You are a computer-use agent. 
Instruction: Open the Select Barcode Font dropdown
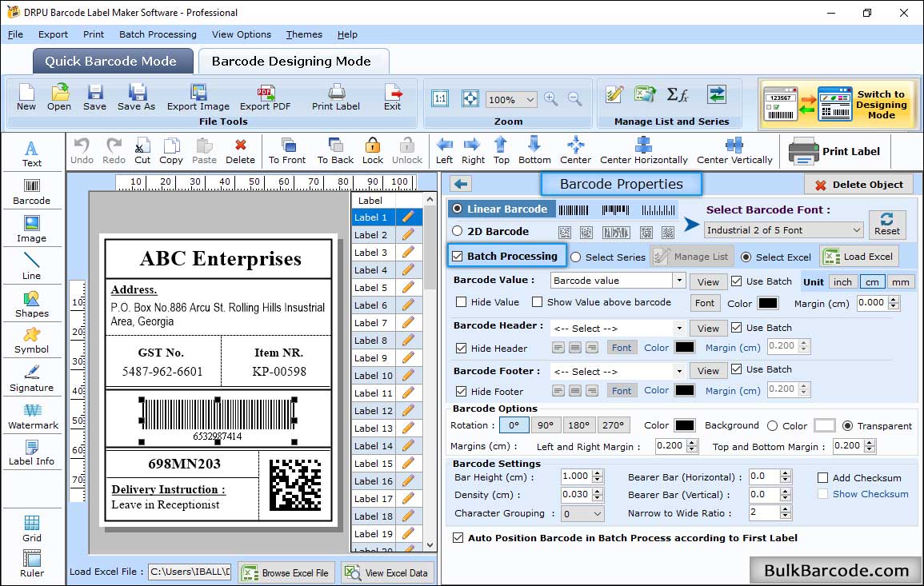(857, 230)
